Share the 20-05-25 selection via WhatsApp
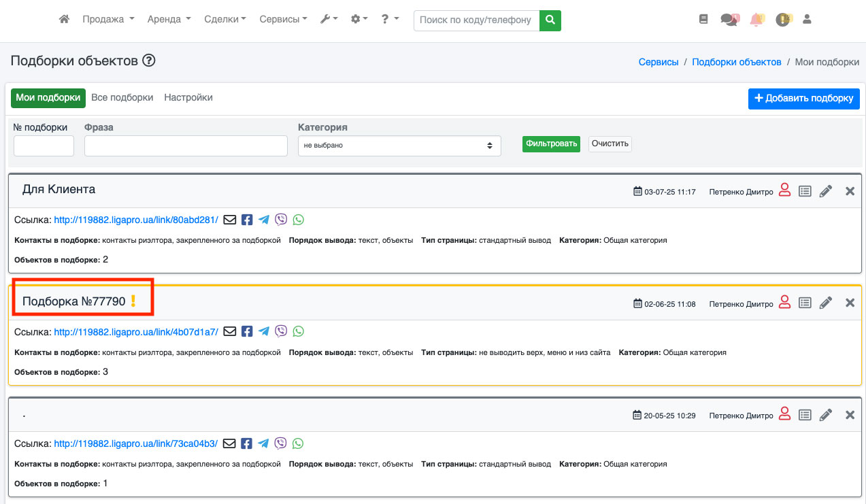The height and width of the screenshot is (504, 866). pyautogui.click(x=298, y=443)
